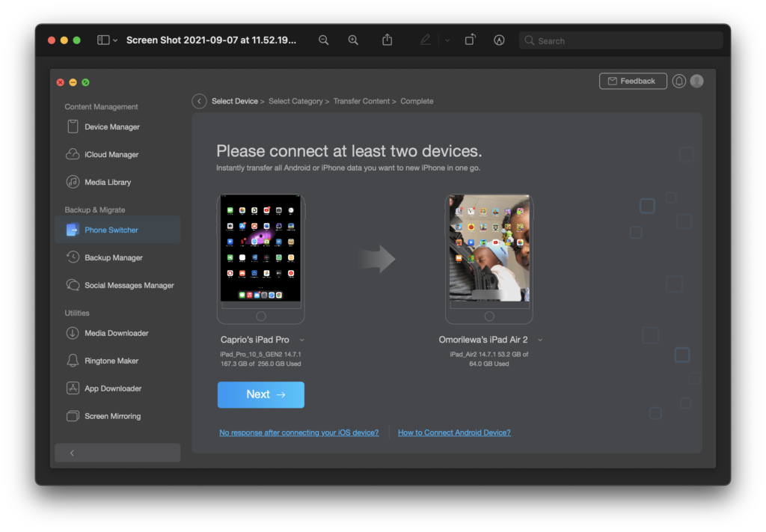Open the user account avatar

point(697,81)
